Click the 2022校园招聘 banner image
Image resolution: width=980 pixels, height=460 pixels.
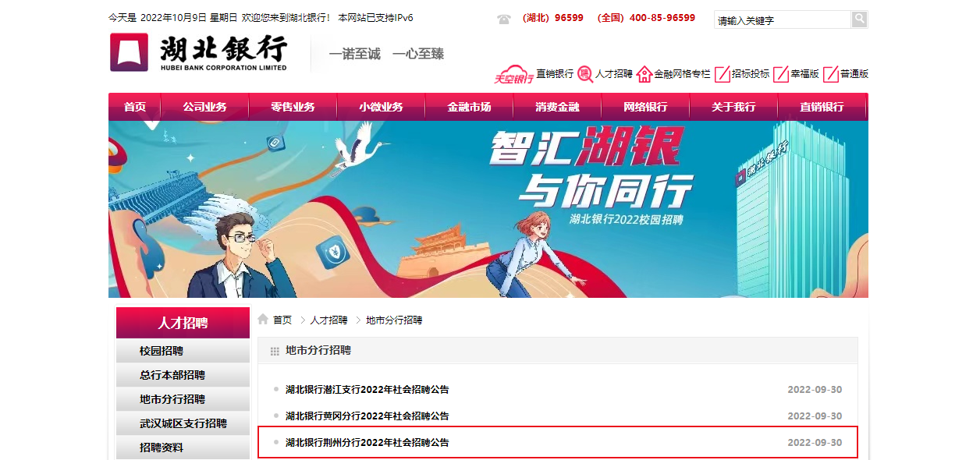(x=488, y=209)
